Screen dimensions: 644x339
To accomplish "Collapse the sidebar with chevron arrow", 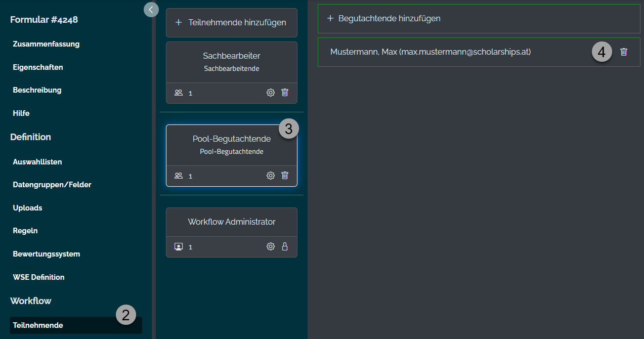I will click(151, 10).
